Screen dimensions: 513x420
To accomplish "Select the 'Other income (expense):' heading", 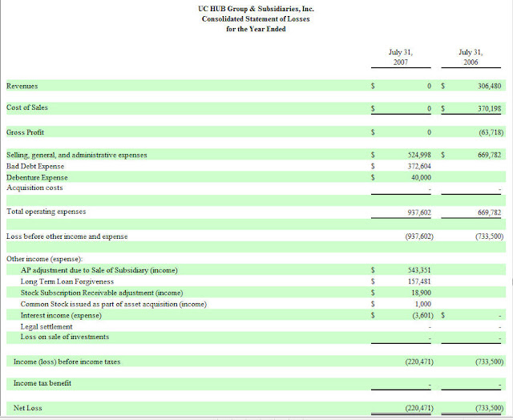I will tap(45, 259).
